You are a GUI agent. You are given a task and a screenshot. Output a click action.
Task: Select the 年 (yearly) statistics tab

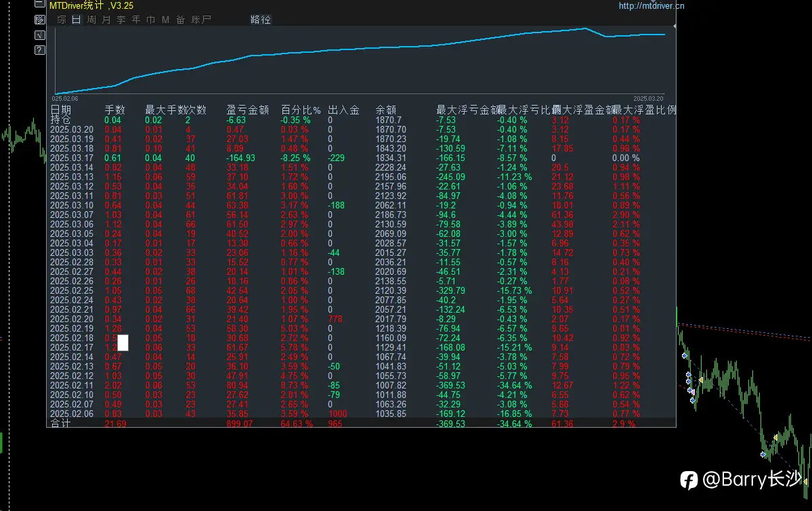coord(135,20)
